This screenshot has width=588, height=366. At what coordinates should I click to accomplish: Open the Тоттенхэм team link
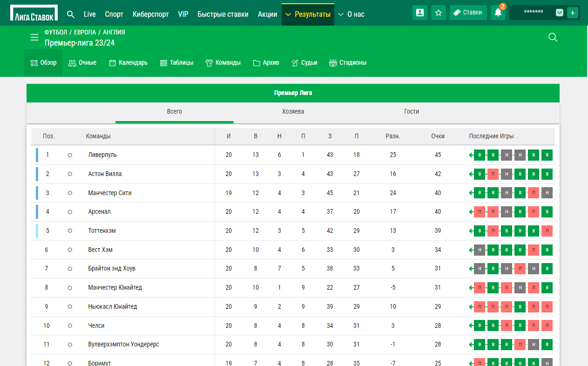(102, 230)
